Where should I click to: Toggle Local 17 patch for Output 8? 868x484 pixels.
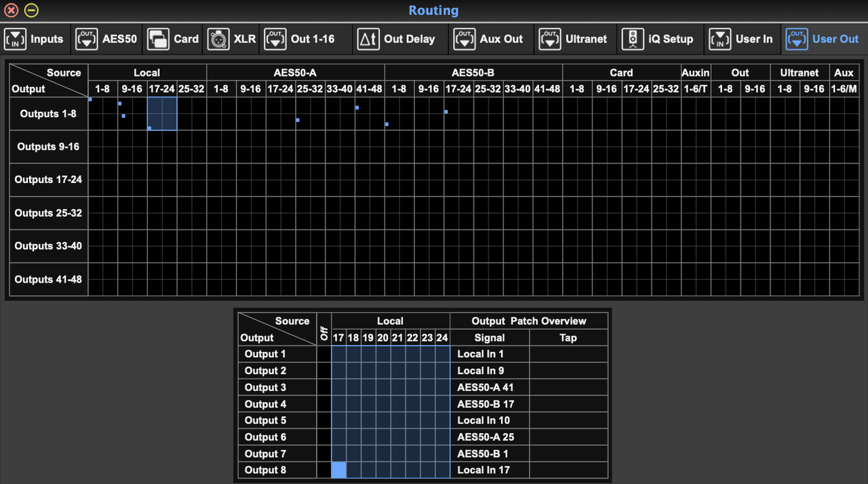pos(338,470)
